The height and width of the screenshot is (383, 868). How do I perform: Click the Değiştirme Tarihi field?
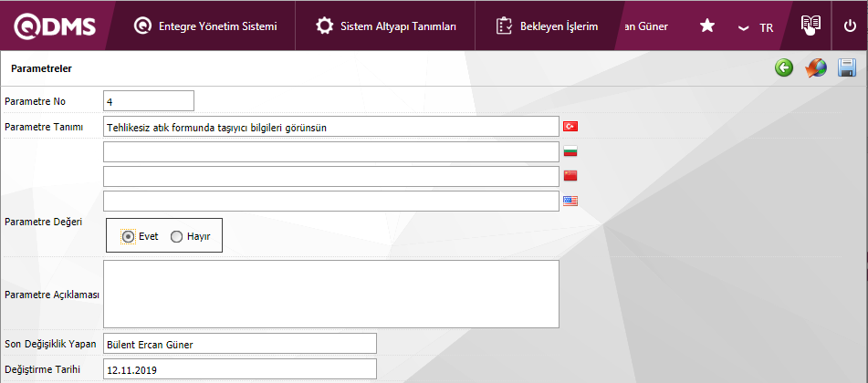240,368
